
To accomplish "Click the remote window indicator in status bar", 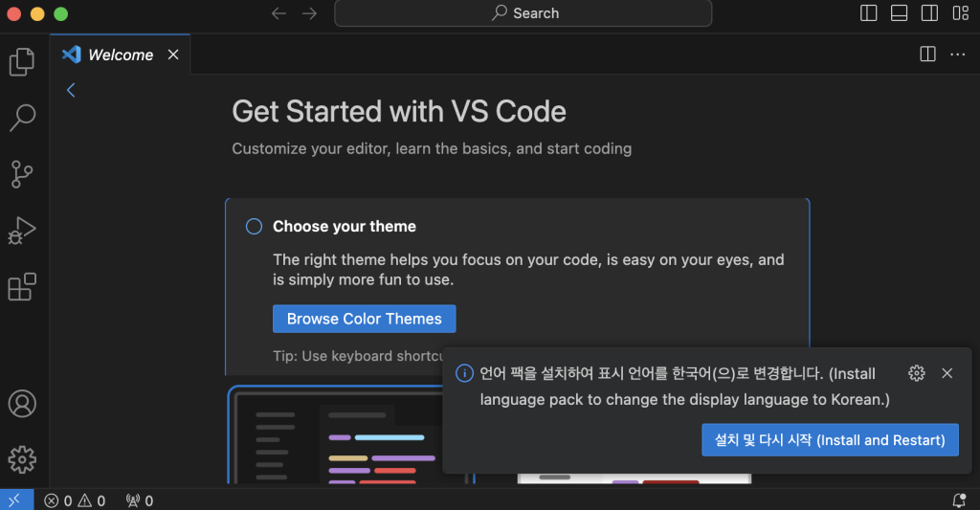I will [x=16, y=500].
